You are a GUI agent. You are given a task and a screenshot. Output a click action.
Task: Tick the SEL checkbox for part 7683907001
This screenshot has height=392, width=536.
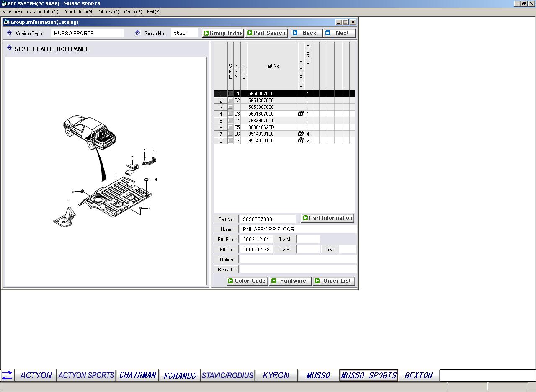[x=230, y=121]
